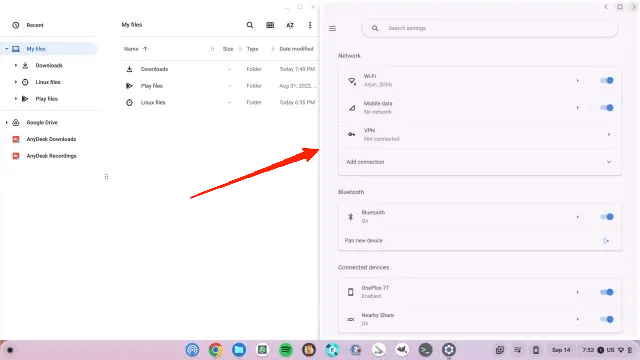Open VPN details arrow
The height and width of the screenshot is (360, 640).
pos(609,134)
